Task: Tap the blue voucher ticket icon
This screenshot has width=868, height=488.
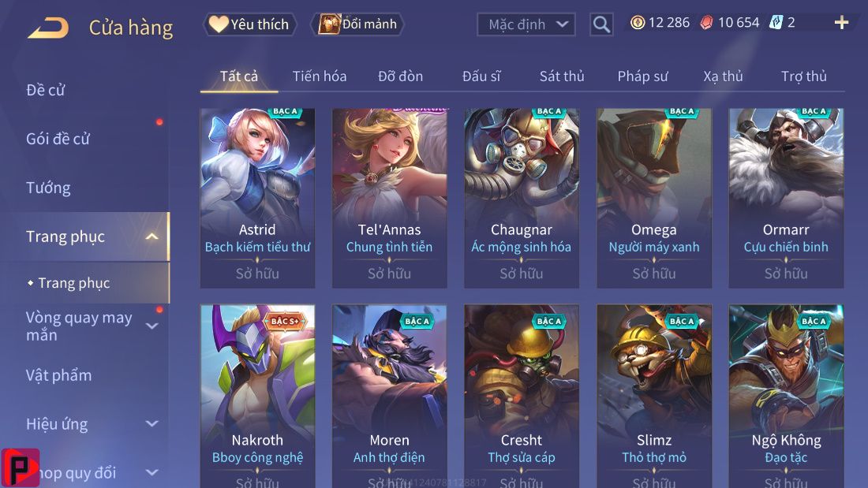Action: point(776,22)
